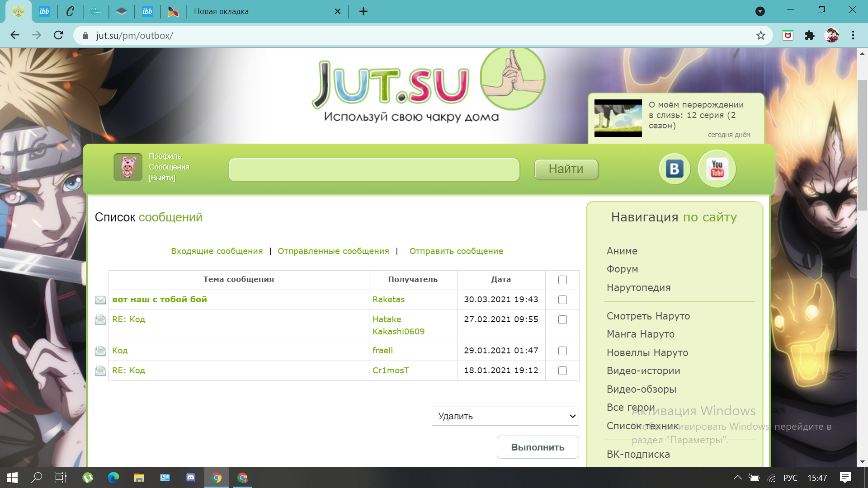
Task: Check the box for the Hatake Kakashi0609 message
Action: click(562, 320)
